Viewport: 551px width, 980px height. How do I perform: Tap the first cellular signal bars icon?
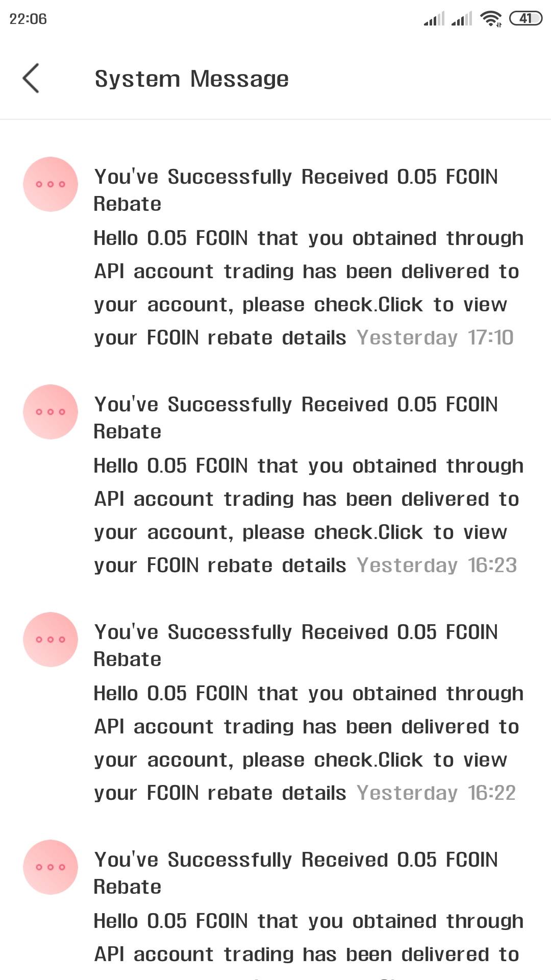(434, 19)
